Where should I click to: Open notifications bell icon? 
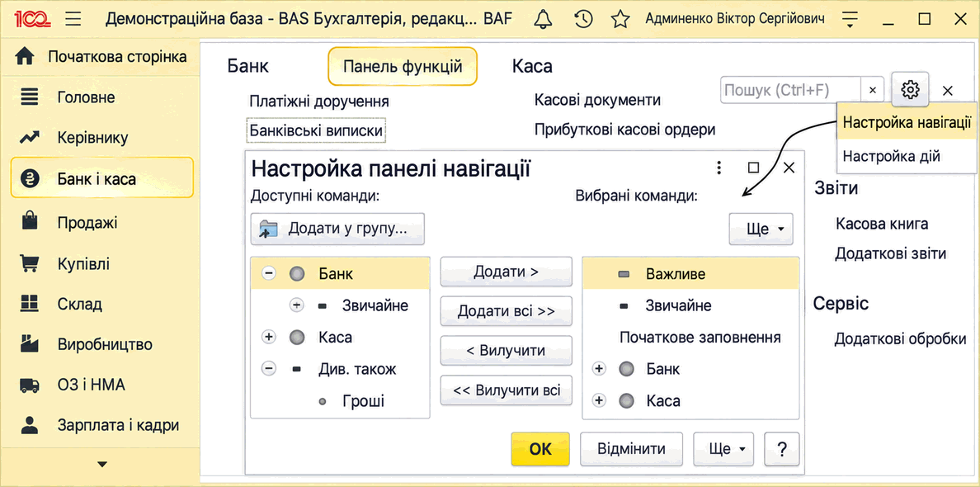pyautogui.click(x=543, y=19)
